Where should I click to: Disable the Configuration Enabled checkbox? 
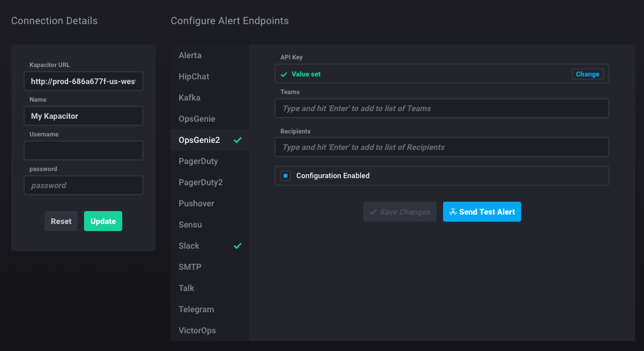[x=285, y=175]
